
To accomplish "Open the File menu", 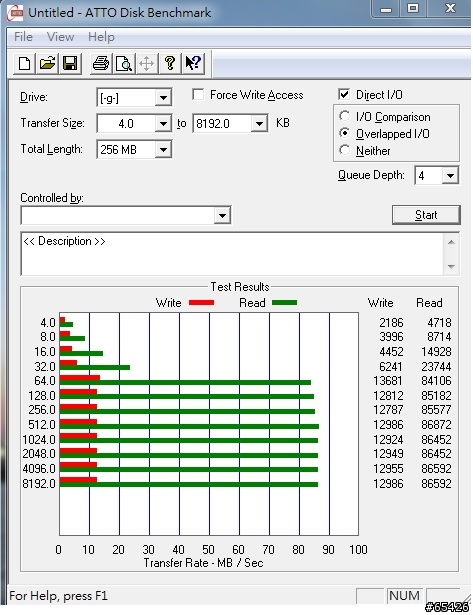I will 23,37.
